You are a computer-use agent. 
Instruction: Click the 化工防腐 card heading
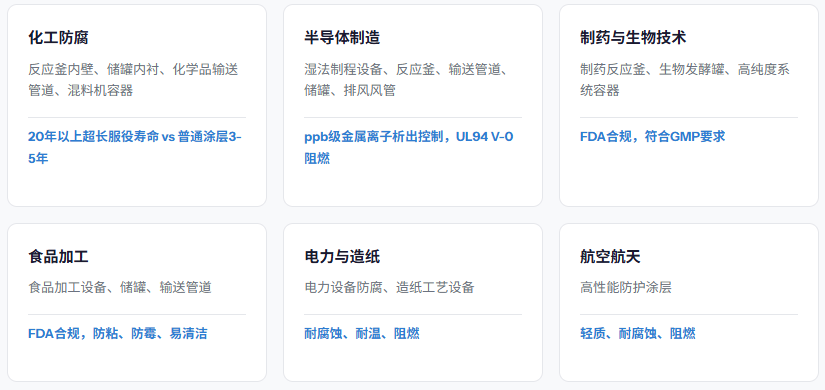58,38
